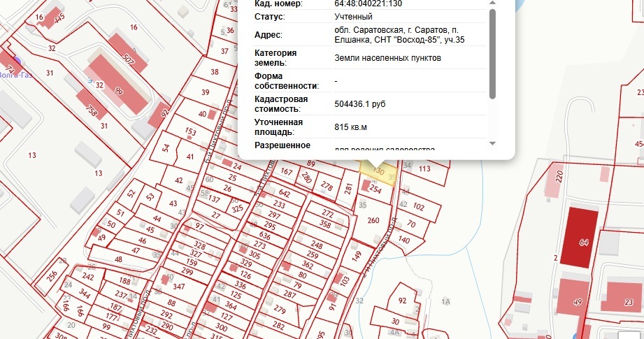Select the cadastral value 504436.1 руб
The image size is (644, 339).
tap(360, 104)
